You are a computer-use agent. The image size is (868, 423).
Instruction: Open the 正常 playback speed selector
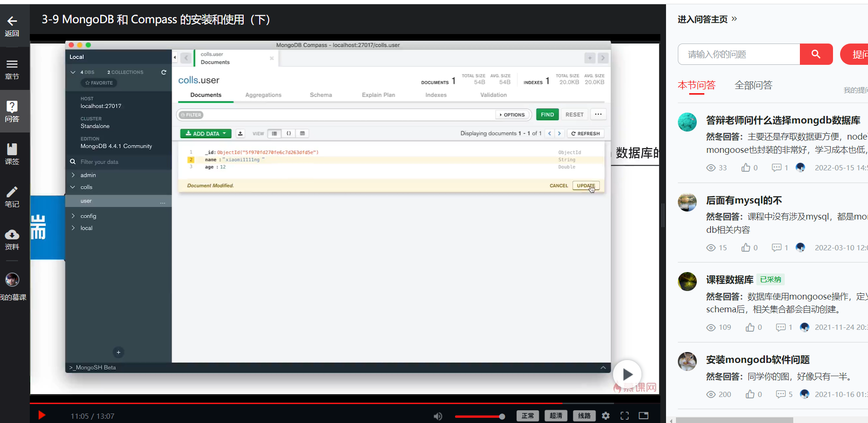coord(528,416)
